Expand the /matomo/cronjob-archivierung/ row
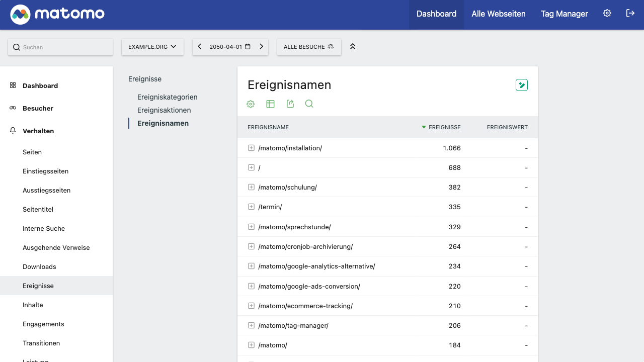The height and width of the screenshot is (362, 644). (x=251, y=246)
